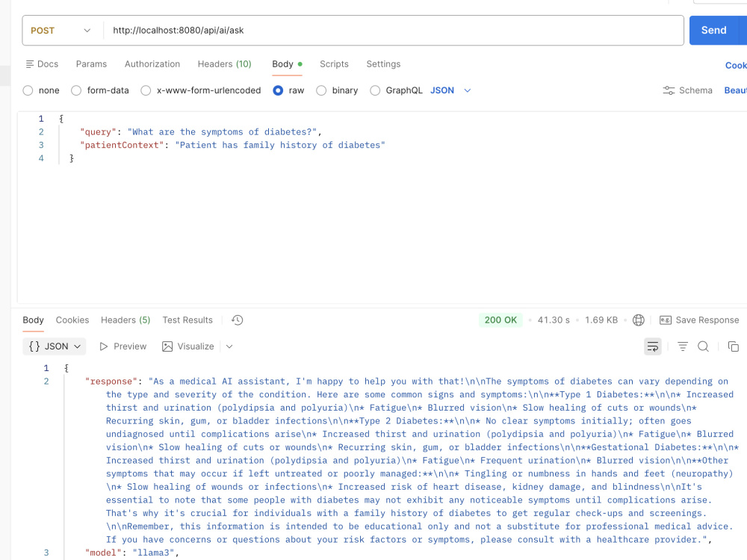Open the Test Results tab
Image resolution: width=747 pixels, height=560 pixels.
[187, 320]
